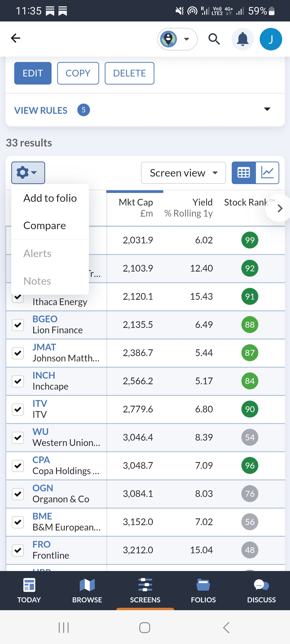Open the JMAT ticker link
The image size is (290, 644).
[x=44, y=347]
